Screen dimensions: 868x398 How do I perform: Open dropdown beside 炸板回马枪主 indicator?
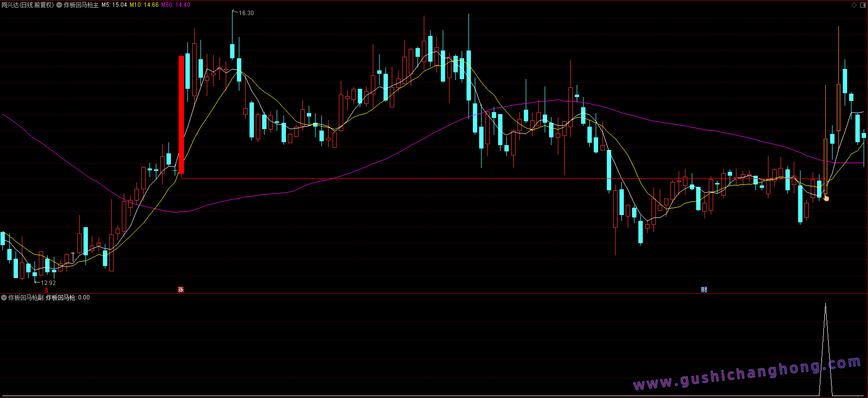click(59, 5)
